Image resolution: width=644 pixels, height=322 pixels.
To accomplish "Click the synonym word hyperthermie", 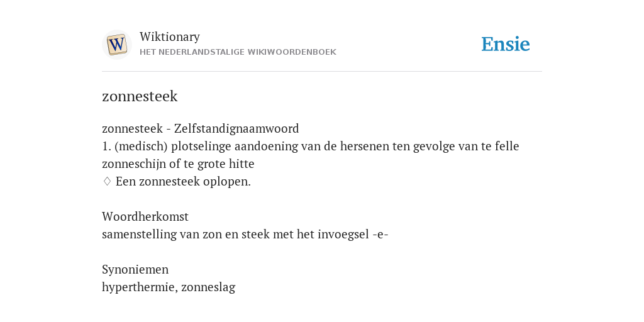I will [x=140, y=287].
